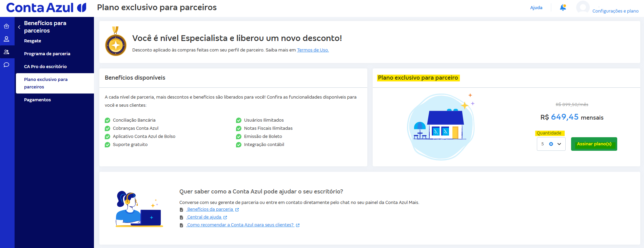
Task: Go to Resgate menu item
Action: [x=33, y=41]
